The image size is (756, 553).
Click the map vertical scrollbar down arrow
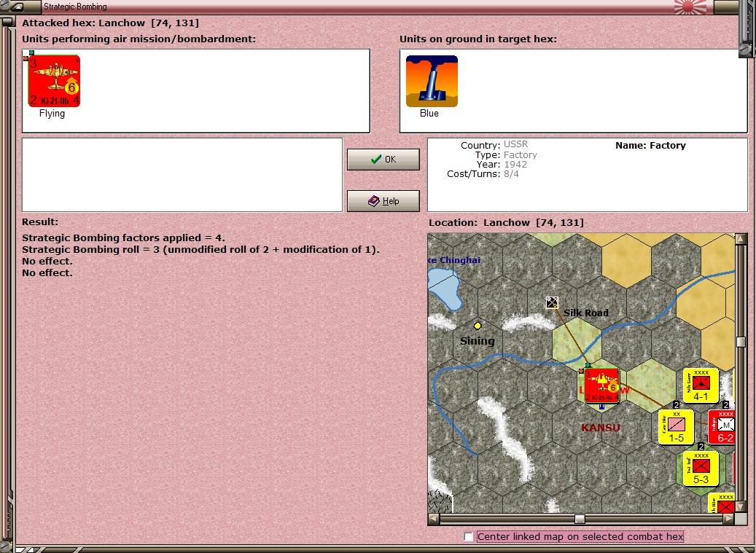coord(741,509)
